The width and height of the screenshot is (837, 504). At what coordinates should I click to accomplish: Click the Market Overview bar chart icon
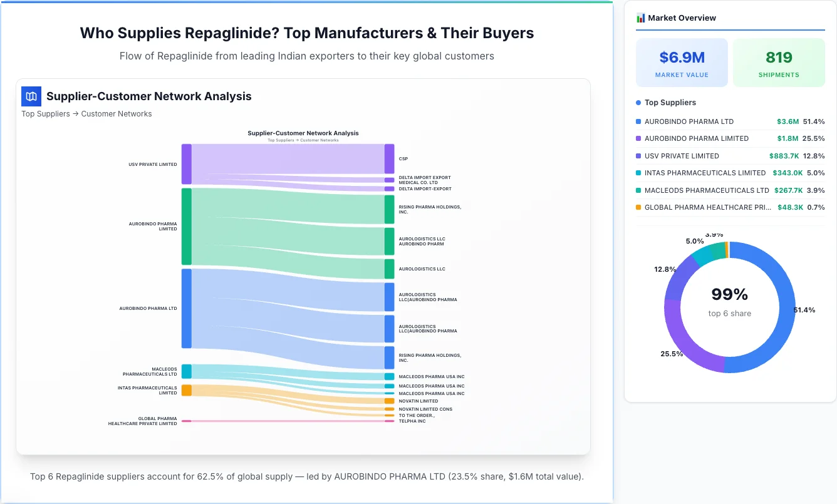point(640,18)
